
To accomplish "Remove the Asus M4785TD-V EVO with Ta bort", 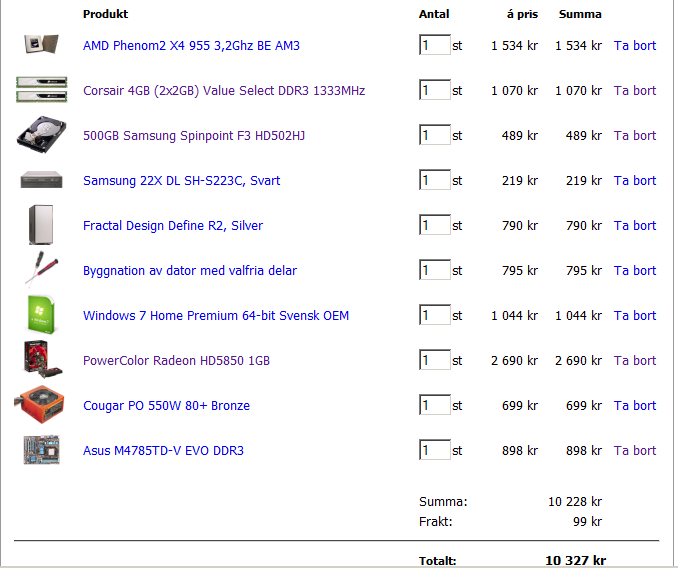I will [x=635, y=450].
